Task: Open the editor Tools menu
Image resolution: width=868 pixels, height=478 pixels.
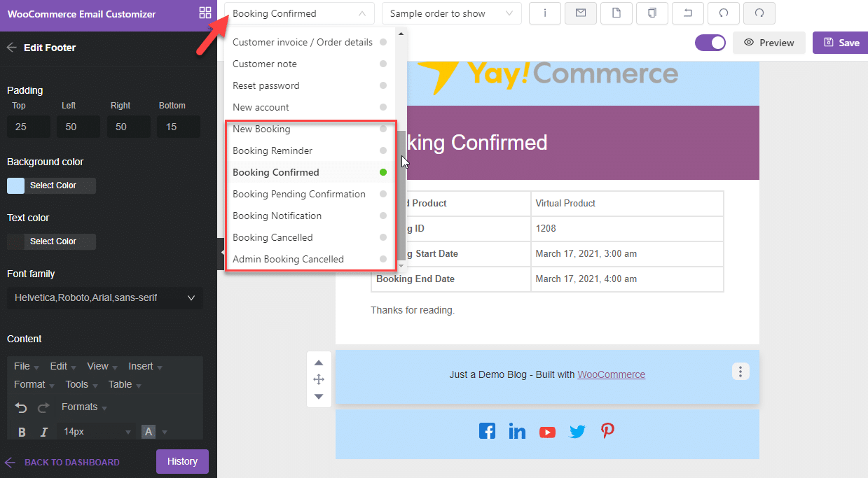Action: coord(81,384)
